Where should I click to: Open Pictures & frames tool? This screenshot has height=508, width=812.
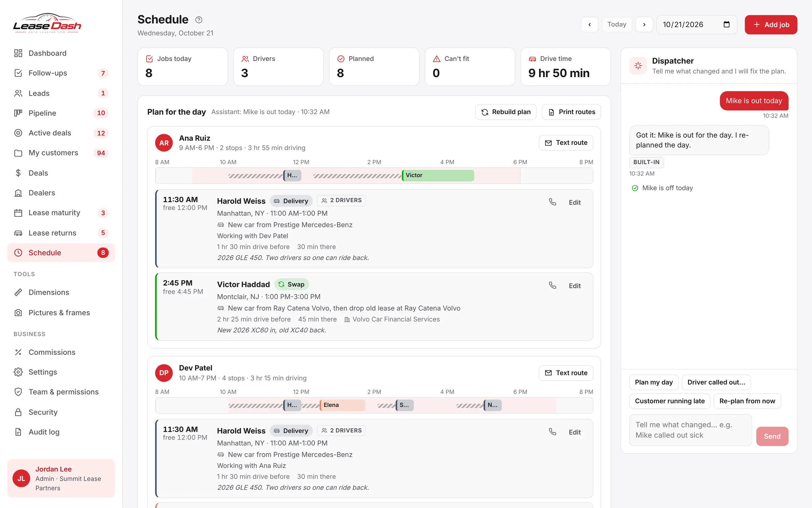coord(61,313)
